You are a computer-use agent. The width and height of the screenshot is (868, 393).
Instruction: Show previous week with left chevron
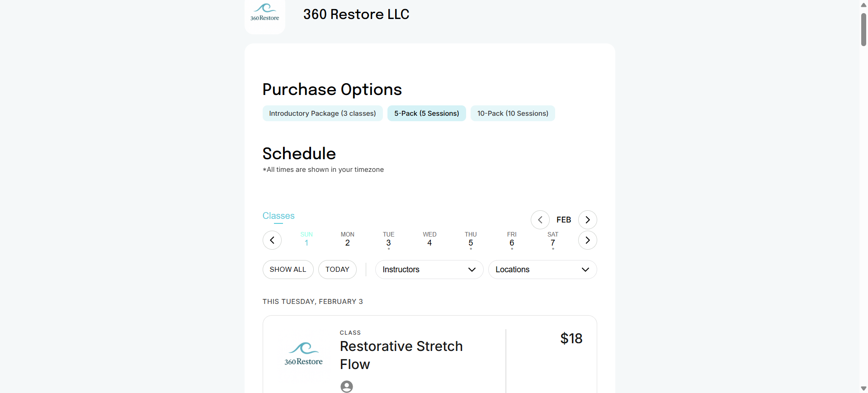pyautogui.click(x=272, y=240)
